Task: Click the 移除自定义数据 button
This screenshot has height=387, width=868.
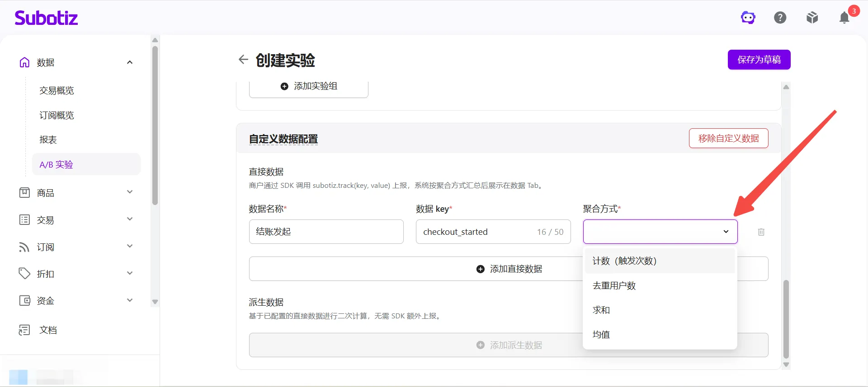Action: coord(729,138)
